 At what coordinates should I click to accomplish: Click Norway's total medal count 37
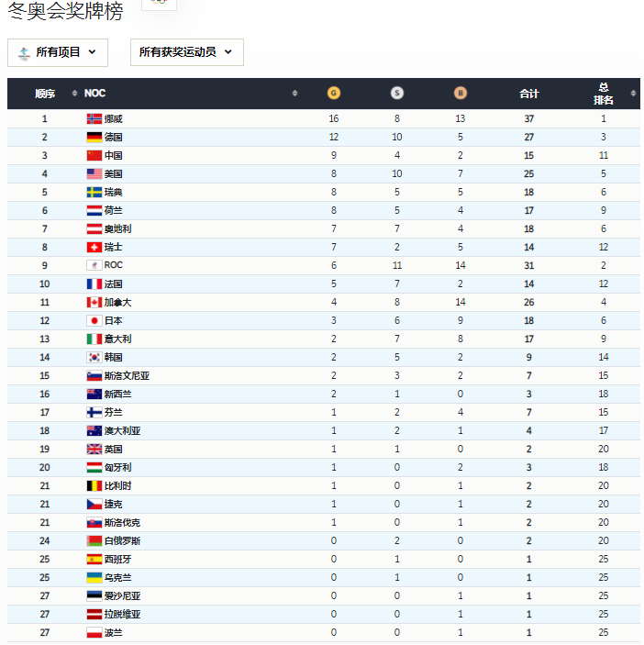528,119
